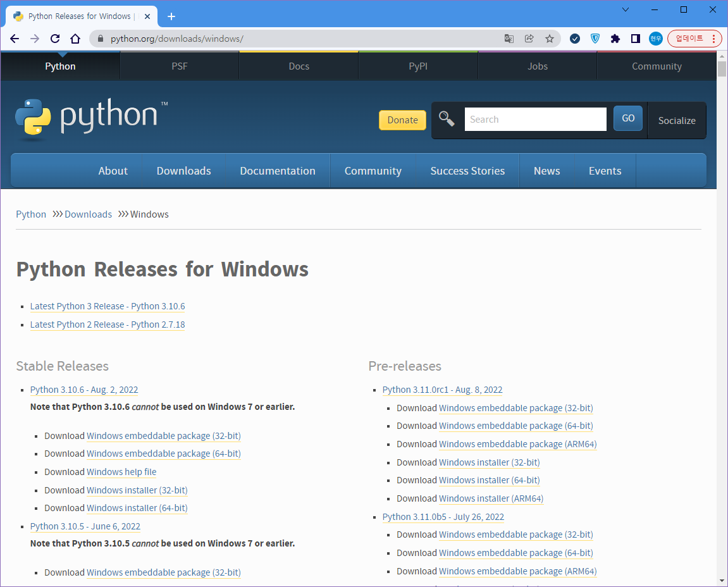Screen dimensions: 728x587
Task: Click the magnifying glass search icon
Action: 447,119
